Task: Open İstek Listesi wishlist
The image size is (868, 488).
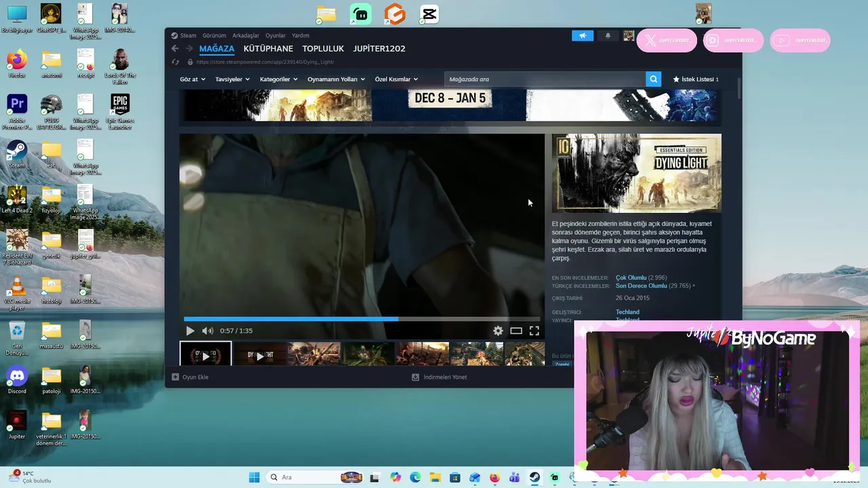Action: pyautogui.click(x=696, y=79)
